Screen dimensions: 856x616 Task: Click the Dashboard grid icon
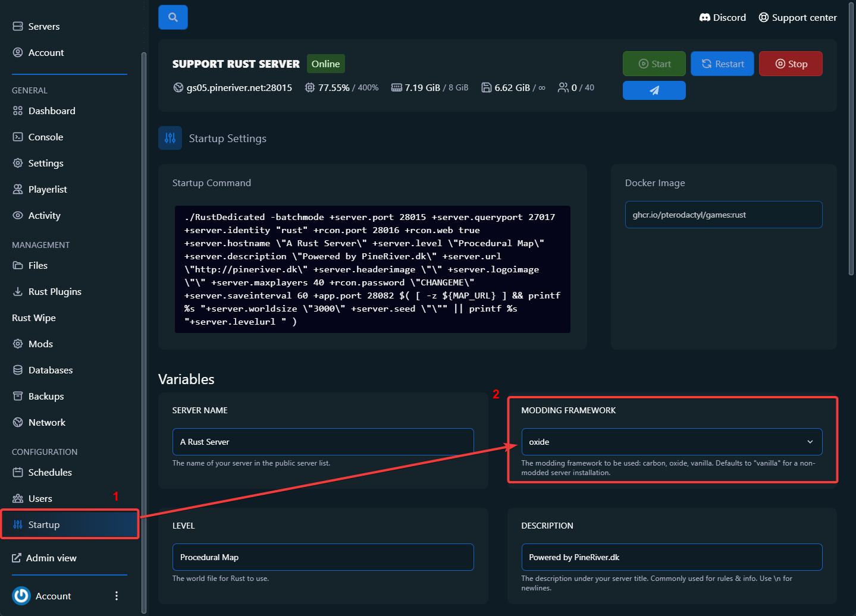[x=18, y=111]
